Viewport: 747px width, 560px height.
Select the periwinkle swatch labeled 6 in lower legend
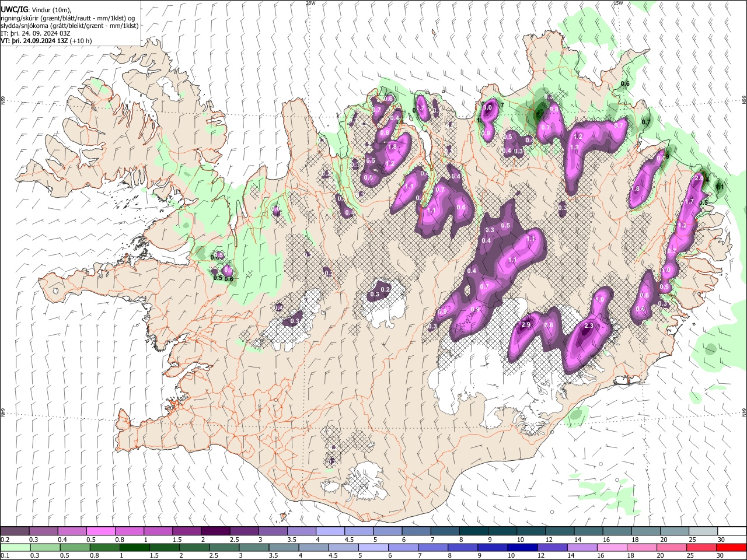(x=402, y=548)
